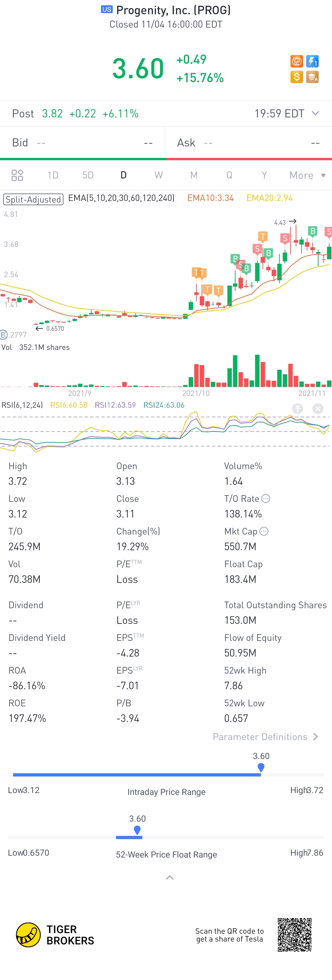This screenshot has width=332, height=980.
Task: Tap the green B marker near 2021/11
Action: 313,231
